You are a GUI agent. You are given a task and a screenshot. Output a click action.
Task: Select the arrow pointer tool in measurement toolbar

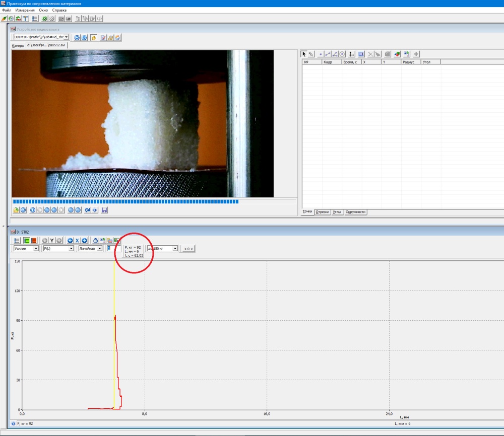tap(304, 54)
